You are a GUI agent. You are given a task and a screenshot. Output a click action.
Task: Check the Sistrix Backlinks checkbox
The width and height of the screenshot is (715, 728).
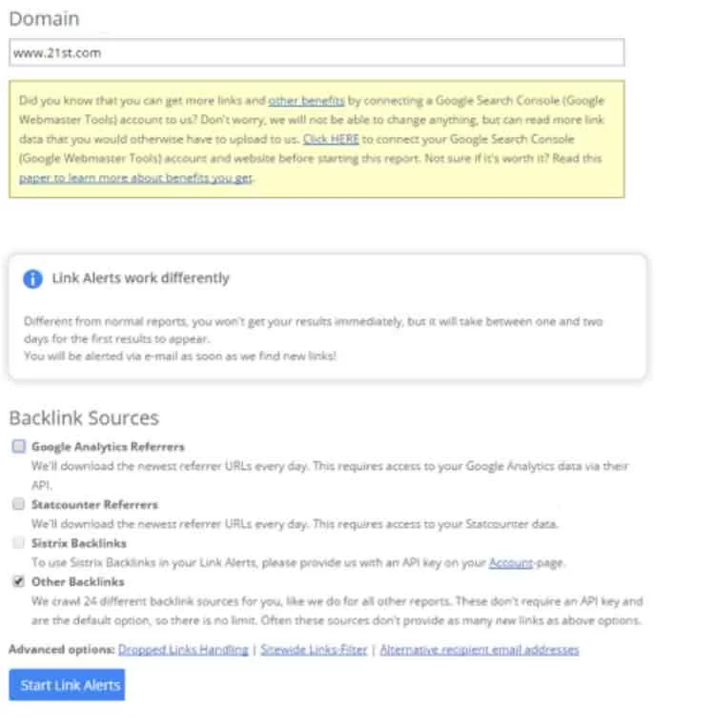click(19, 543)
